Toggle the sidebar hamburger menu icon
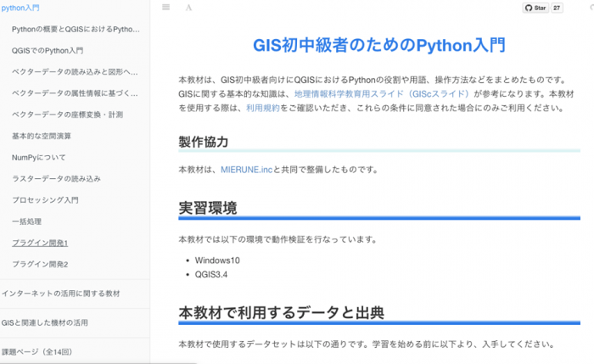594x364 pixels. click(166, 7)
